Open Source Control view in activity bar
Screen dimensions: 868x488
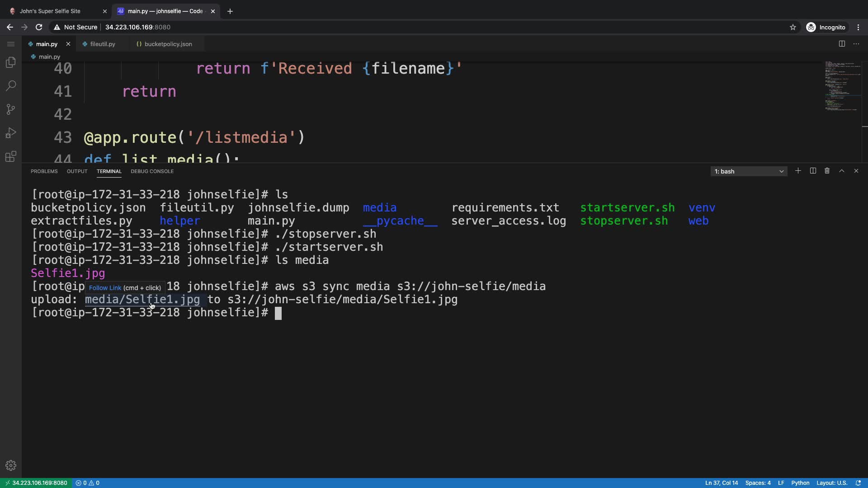(11, 109)
